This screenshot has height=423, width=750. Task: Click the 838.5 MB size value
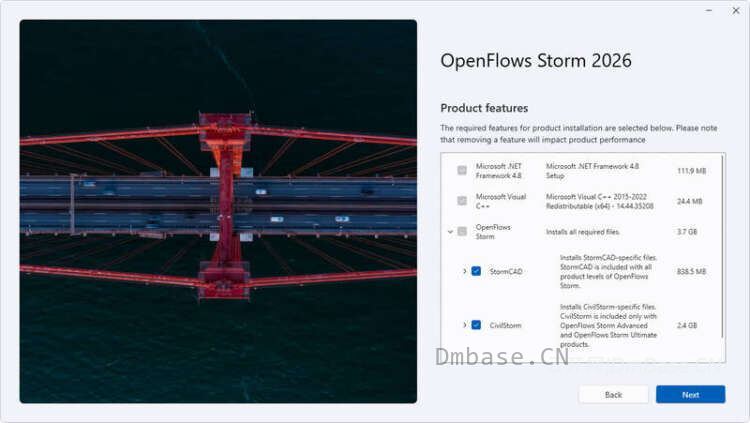click(x=691, y=271)
